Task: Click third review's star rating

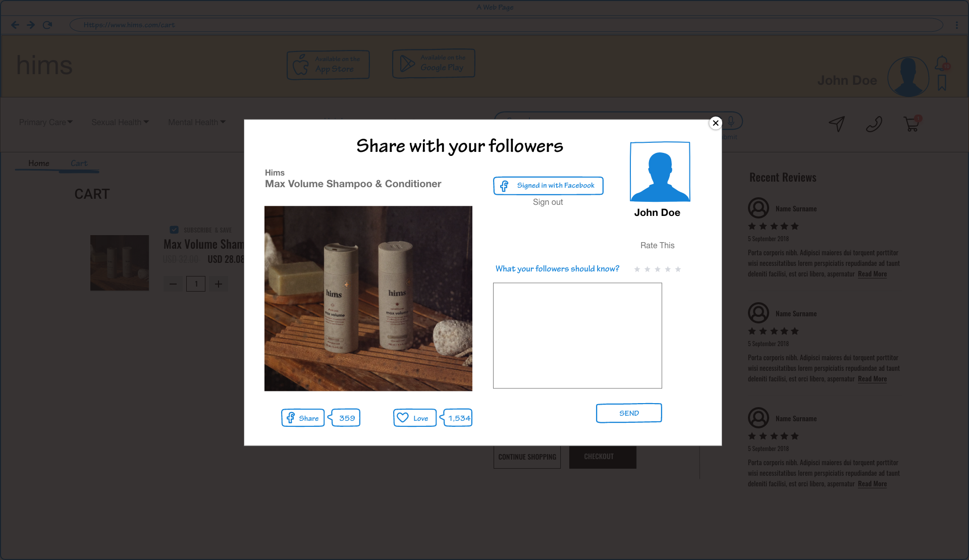Action: 773,436
